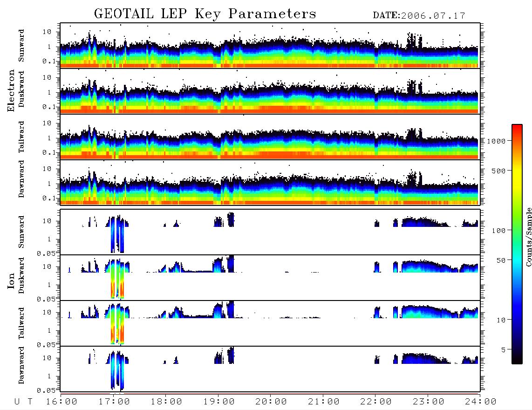Click the 20:00 time tick label

tap(271, 402)
